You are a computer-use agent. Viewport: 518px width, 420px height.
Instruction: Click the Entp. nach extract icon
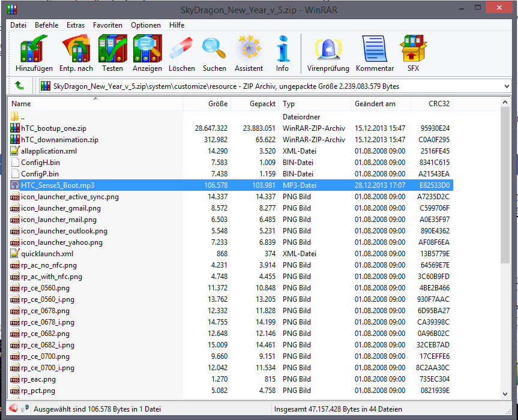tap(76, 53)
